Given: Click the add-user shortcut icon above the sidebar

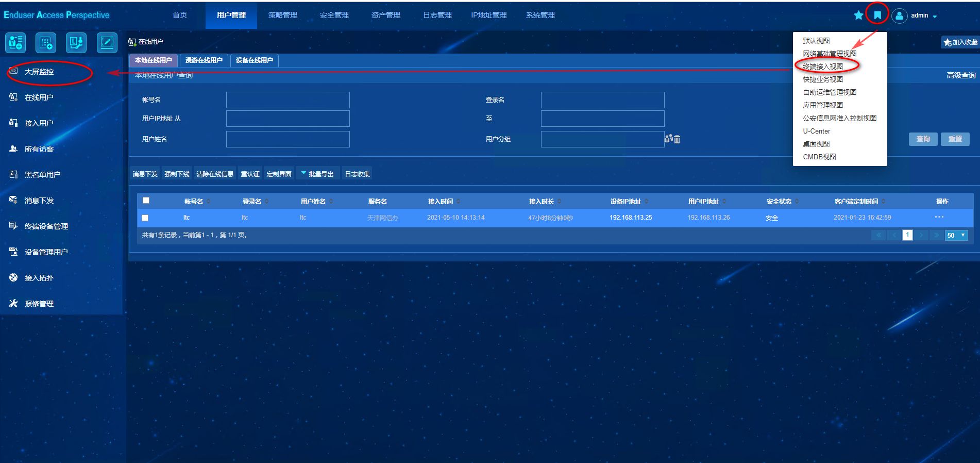Looking at the screenshot, I should 15,43.
